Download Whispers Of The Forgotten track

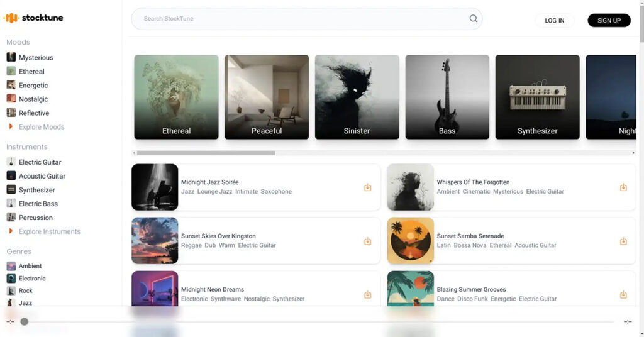click(623, 187)
